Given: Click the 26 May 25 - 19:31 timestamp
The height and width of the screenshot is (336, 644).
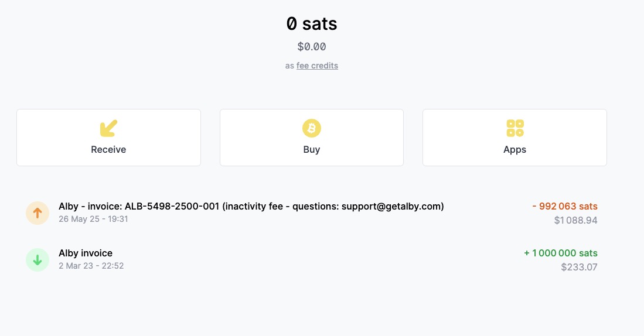Looking at the screenshot, I should pyautogui.click(x=93, y=219).
